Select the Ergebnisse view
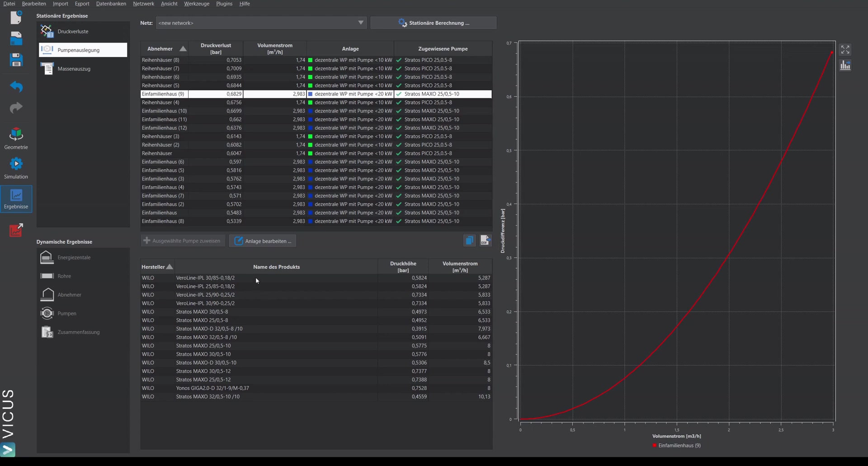 point(16,199)
